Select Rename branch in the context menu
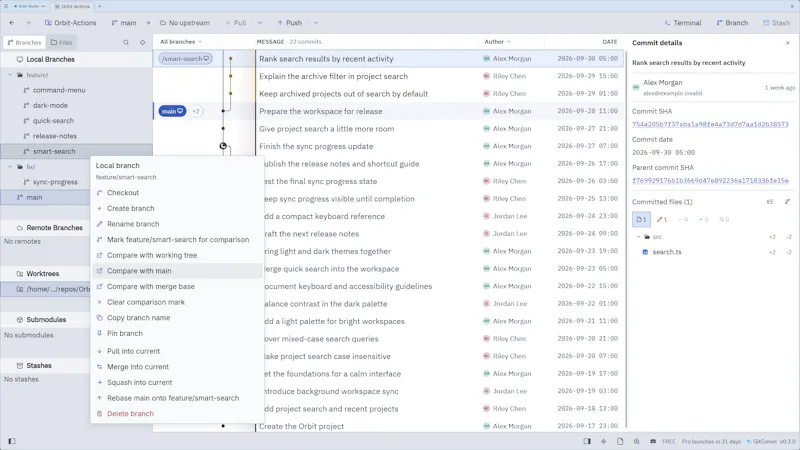 click(177, 224)
